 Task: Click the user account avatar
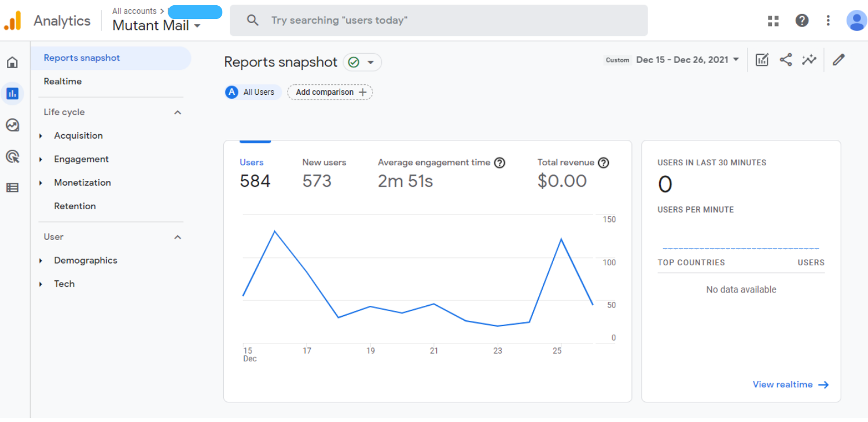856,21
